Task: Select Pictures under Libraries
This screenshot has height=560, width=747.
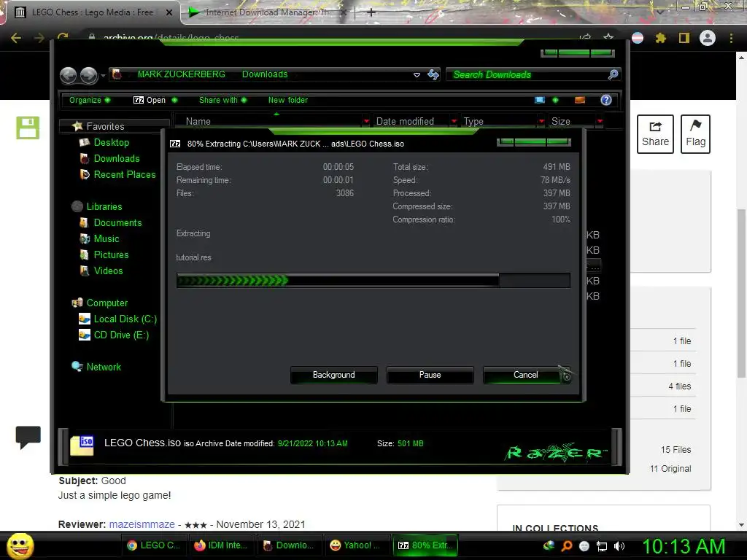Action: pos(111,254)
